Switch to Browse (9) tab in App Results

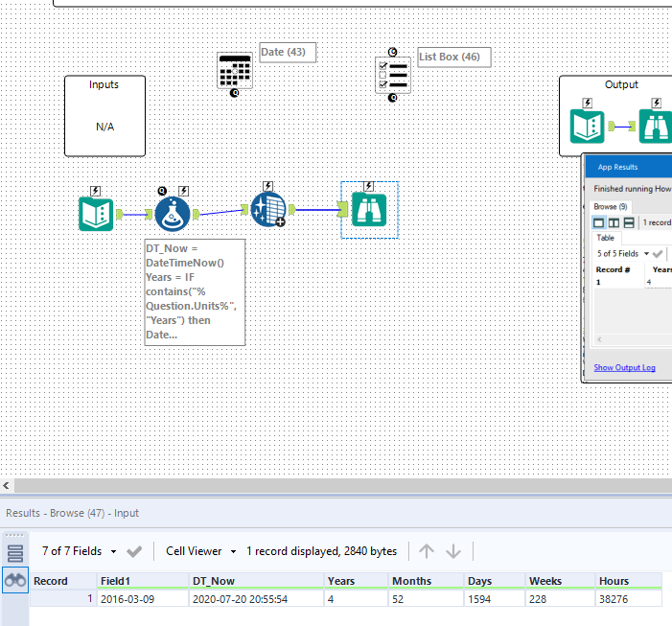[611, 206]
